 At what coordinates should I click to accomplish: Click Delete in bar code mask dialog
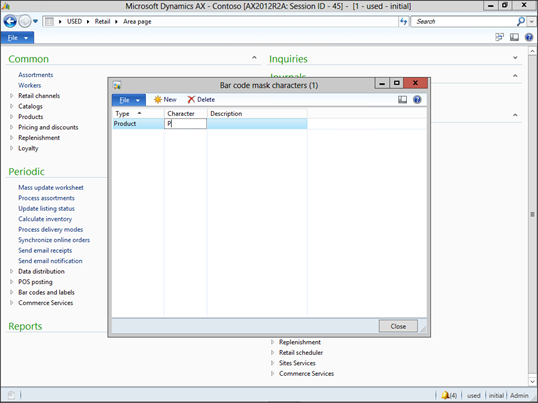point(201,99)
